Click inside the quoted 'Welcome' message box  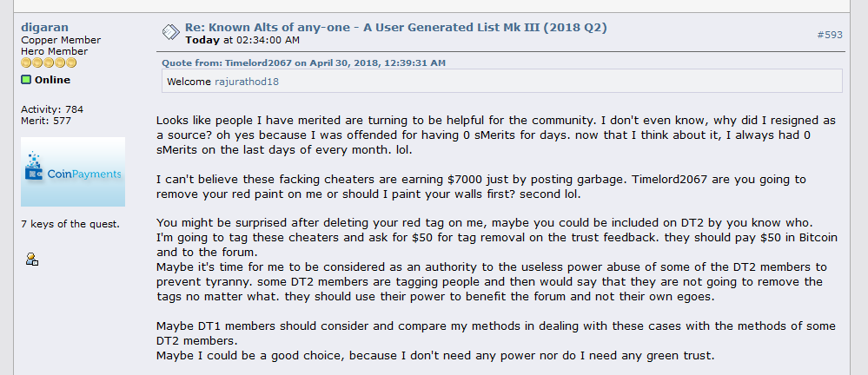coord(502,81)
